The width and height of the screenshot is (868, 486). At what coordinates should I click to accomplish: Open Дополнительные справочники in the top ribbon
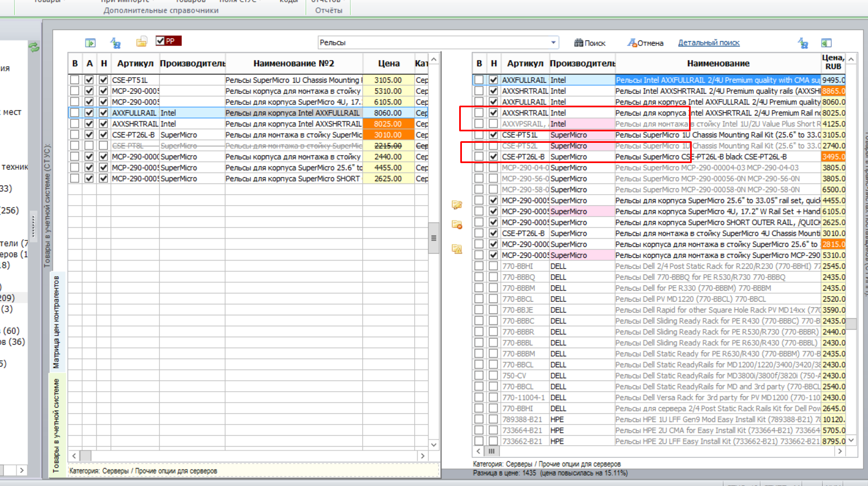click(161, 10)
